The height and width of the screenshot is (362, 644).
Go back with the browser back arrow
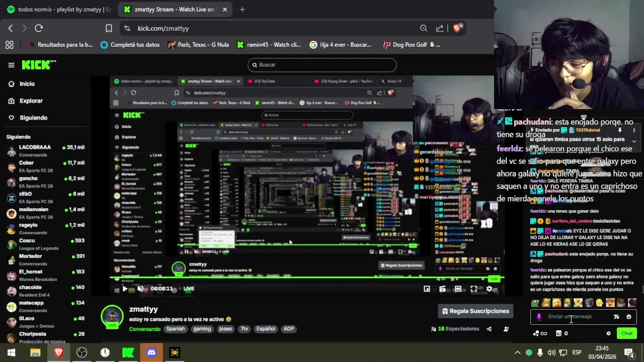(x=11, y=28)
